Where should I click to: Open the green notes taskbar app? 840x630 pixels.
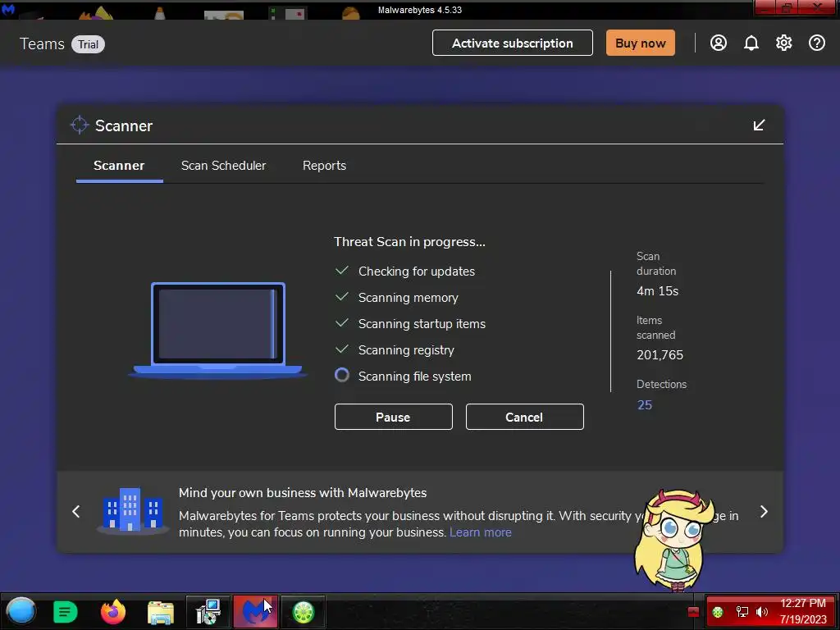coord(66,612)
